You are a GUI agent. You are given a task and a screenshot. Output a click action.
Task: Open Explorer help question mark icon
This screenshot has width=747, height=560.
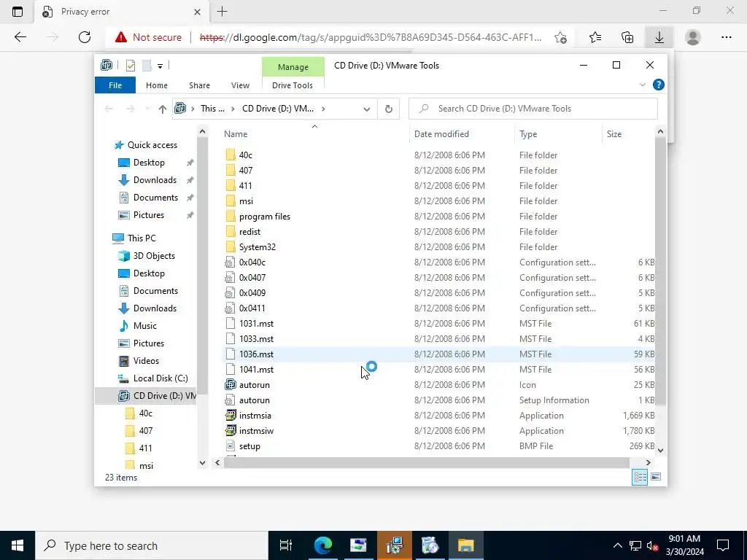pos(659,85)
